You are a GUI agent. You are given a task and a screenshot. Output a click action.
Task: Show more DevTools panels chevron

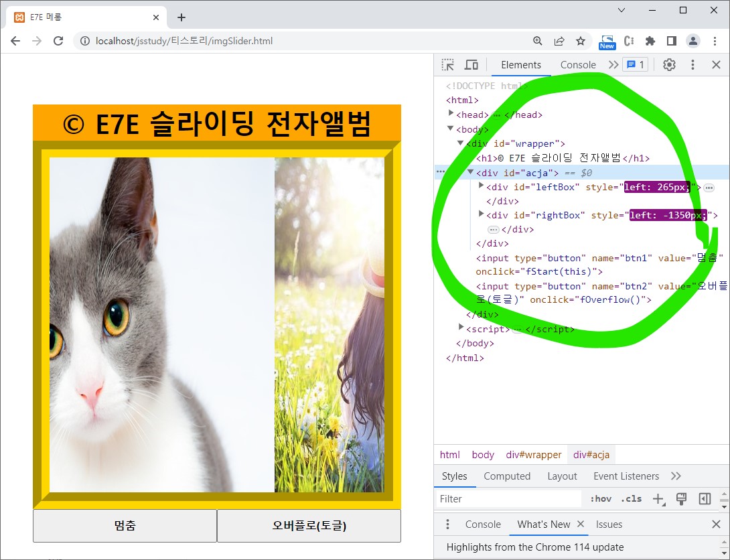click(x=613, y=65)
